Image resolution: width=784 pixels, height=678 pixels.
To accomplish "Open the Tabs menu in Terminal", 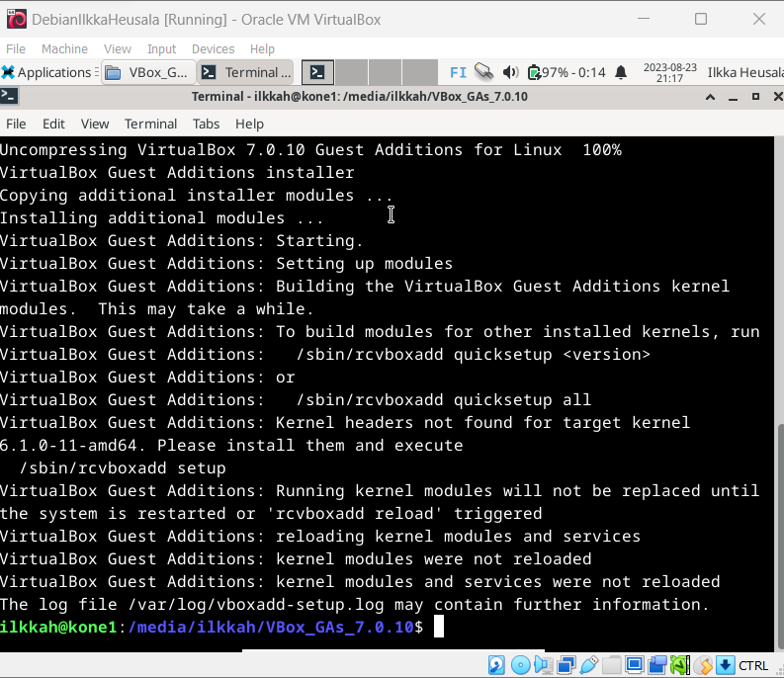I will [x=207, y=124].
